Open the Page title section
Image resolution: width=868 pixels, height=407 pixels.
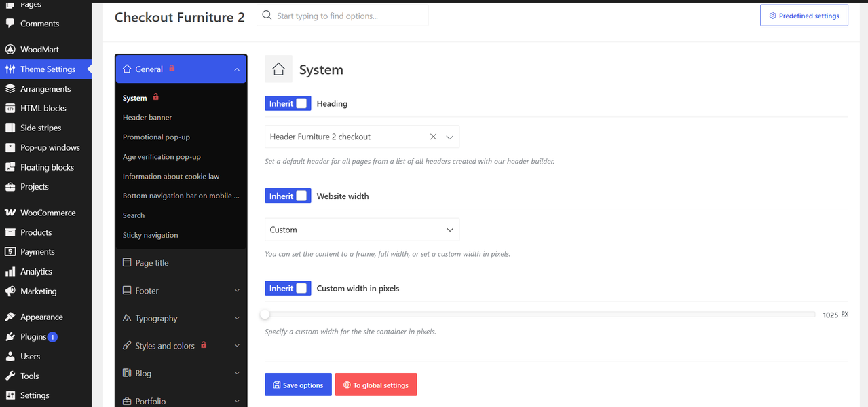pos(181,263)
